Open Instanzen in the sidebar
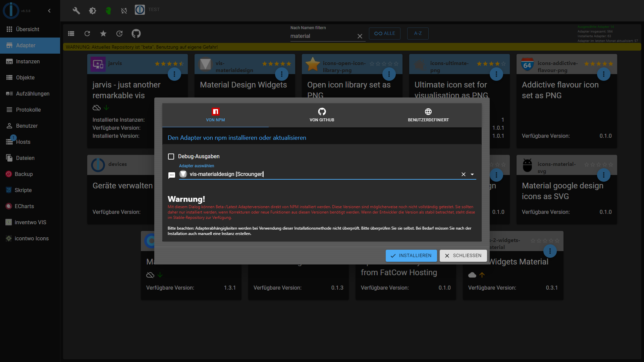Image resolution: width=644 pixels, height=362 pixels. pyautogui.click(x=28, y=62)
